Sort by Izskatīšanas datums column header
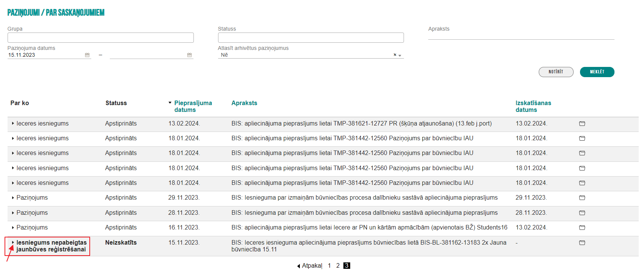 [533, 106]
